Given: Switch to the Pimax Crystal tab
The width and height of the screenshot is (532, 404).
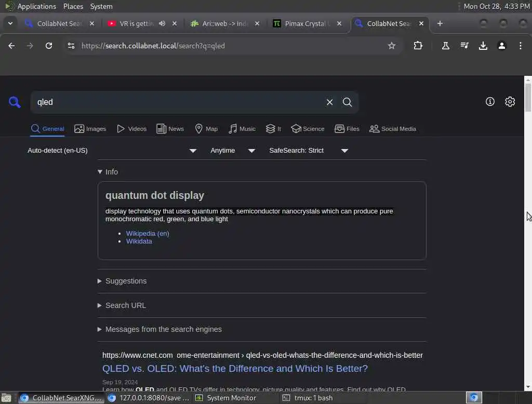Looking at the screenshot, I should [x=302, y=23].
